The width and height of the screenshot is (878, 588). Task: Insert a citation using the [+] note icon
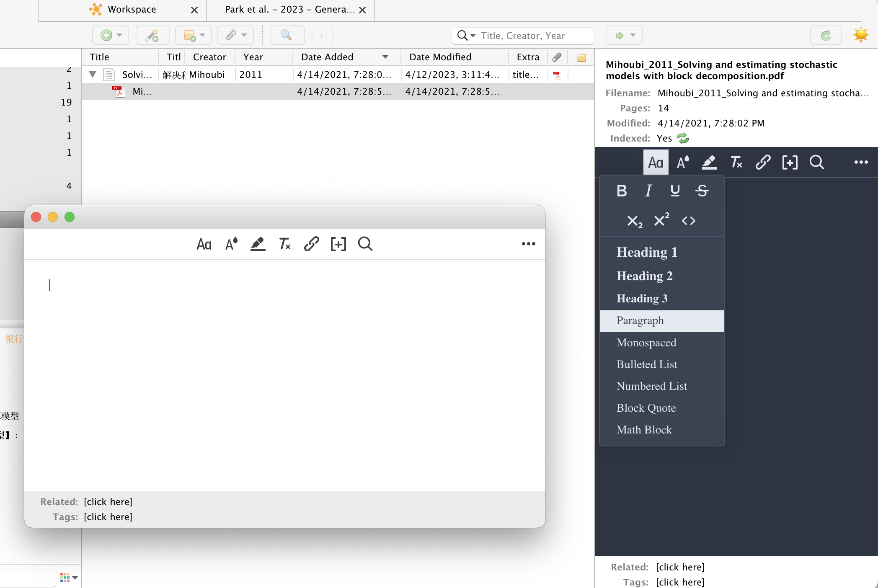[x=338, y=244]
